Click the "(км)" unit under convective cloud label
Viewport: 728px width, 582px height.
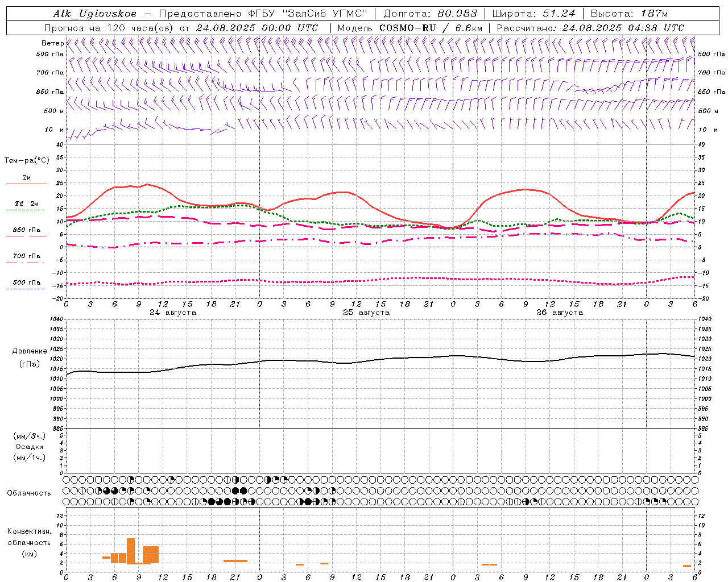29,554
